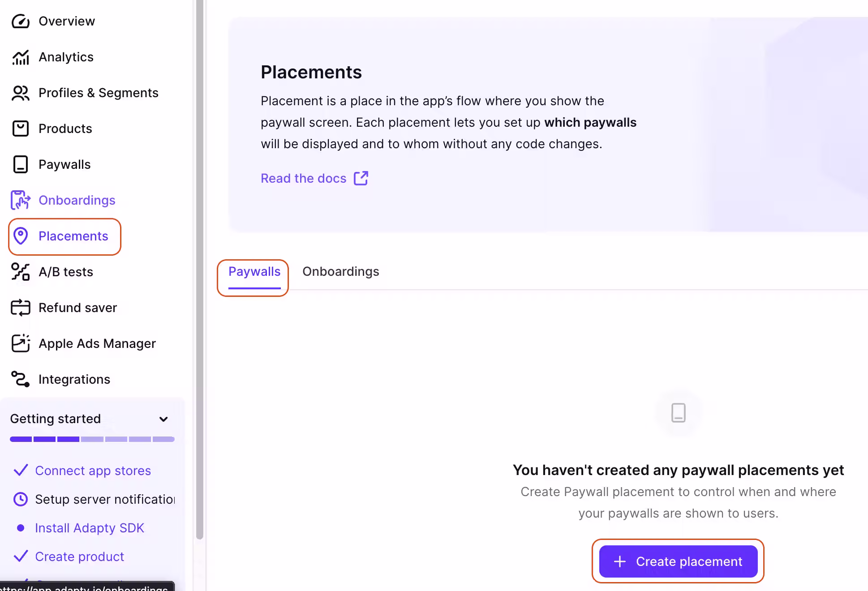Click the Install Adapty SDK step
This screenshot has height=591, width=868.
pyautogui.click(x=90, y=528)
